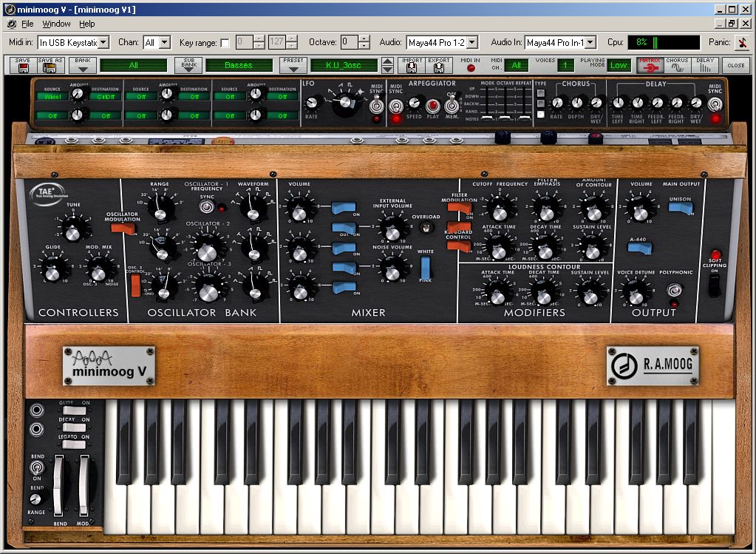Toggle the White/Pink noise switch
756x554 pixels.
click(x=425, y=267)
